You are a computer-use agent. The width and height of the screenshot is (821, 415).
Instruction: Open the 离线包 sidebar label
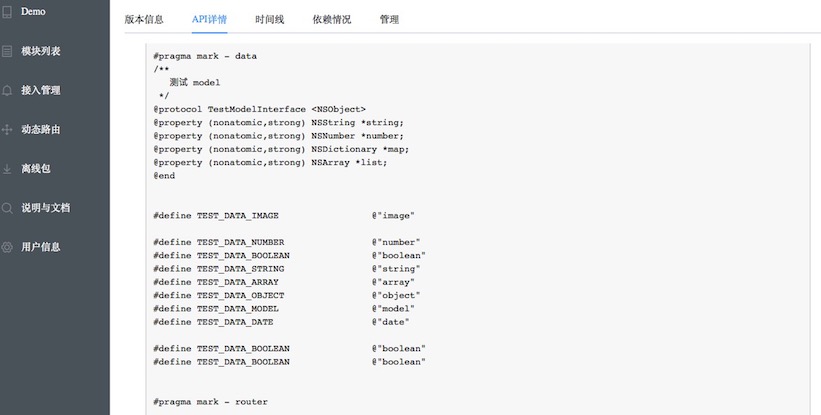tap(36, 169)
